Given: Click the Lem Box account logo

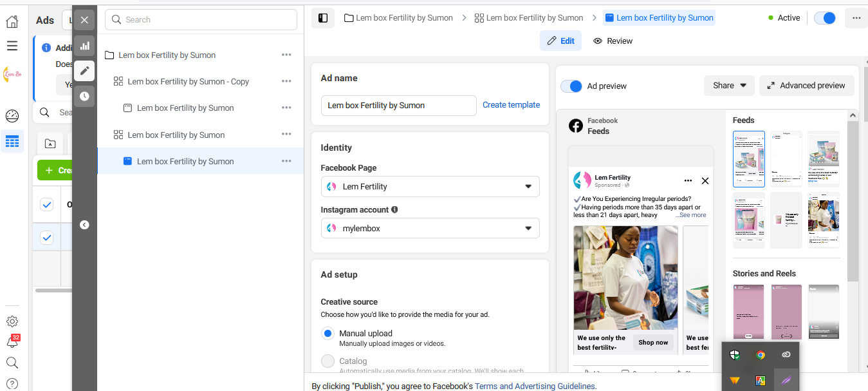Looking at the screenshot, I should coord(12,74).
